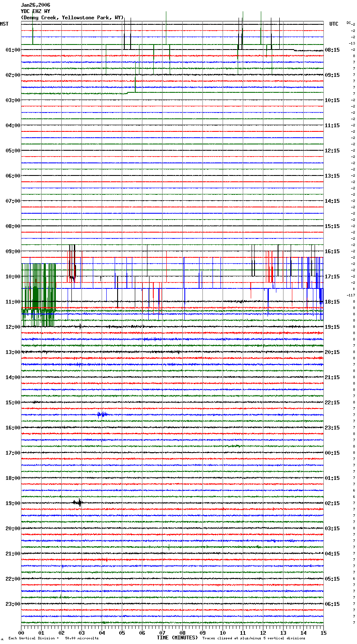Click the 08:15 UTC time label
The image size is (357, 644).
(x=332, y=50)
